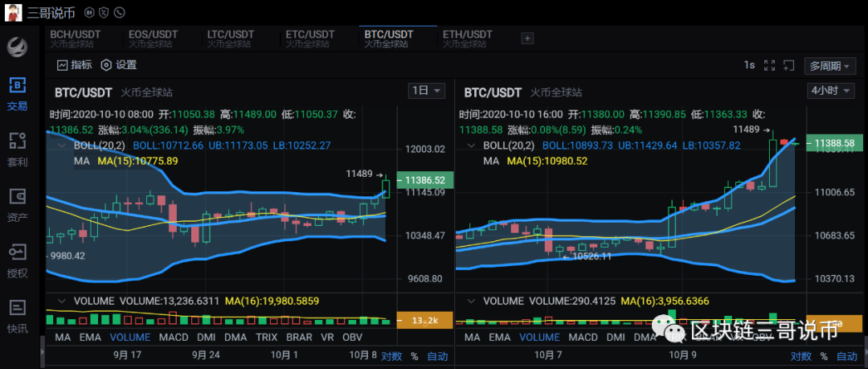The height and width of the screenshot is (369, 868).
Task: Open the 套利 arbitrage section
Action: 17,150
